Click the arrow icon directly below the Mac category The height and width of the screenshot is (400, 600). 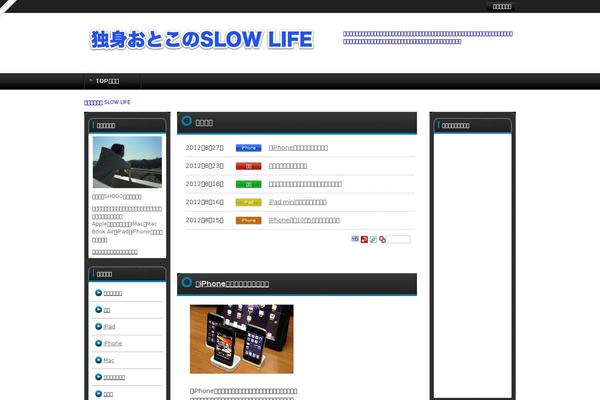pyautogui.click(x=98, y=377)
